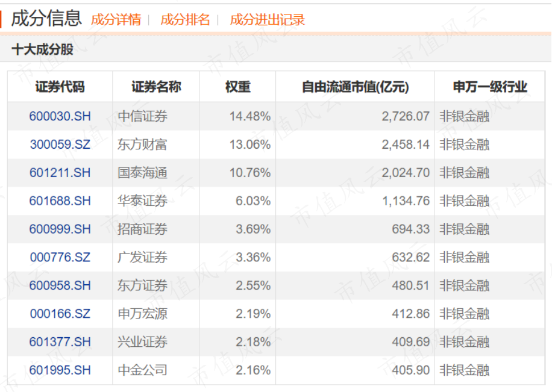552x392 pixels.
Task: Click the 601688.SH stock code
Action: [x=60, y=201]
